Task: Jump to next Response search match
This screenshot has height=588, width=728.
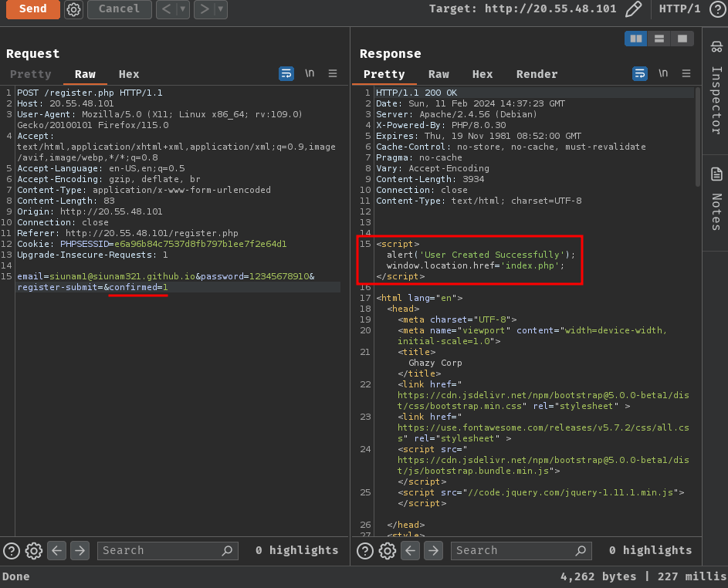Action: (433, 551)
